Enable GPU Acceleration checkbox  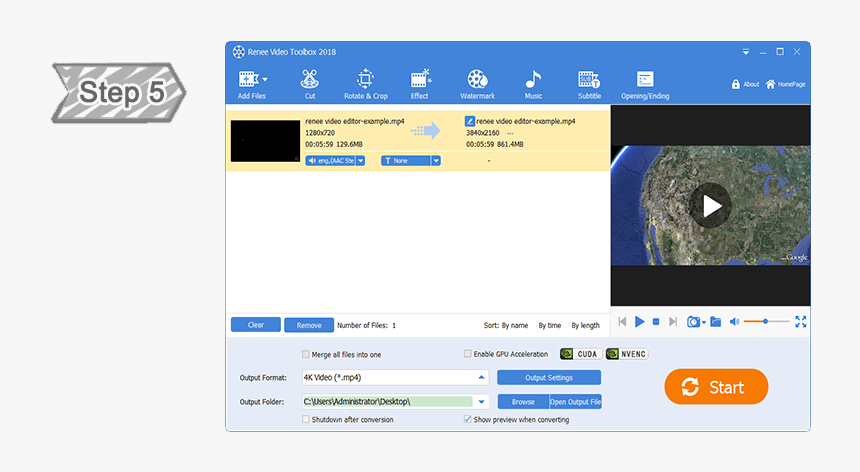(x=467, y=354)
